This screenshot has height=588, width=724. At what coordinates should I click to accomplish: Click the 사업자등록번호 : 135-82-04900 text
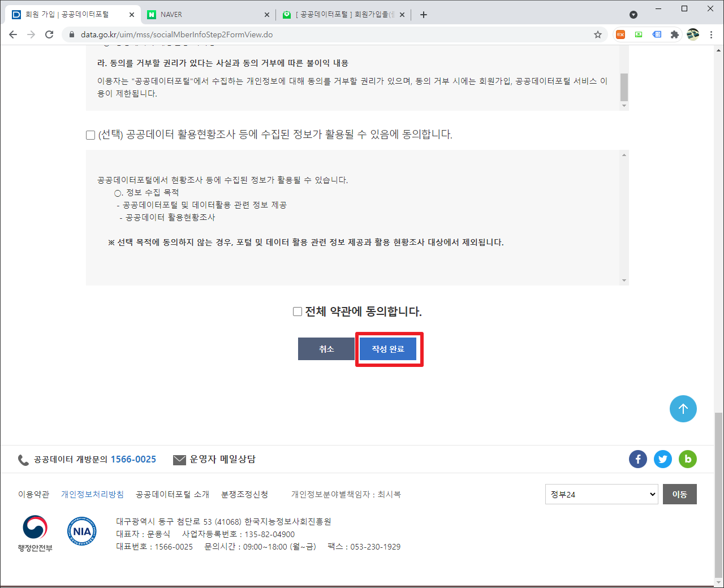click(238, 534)
